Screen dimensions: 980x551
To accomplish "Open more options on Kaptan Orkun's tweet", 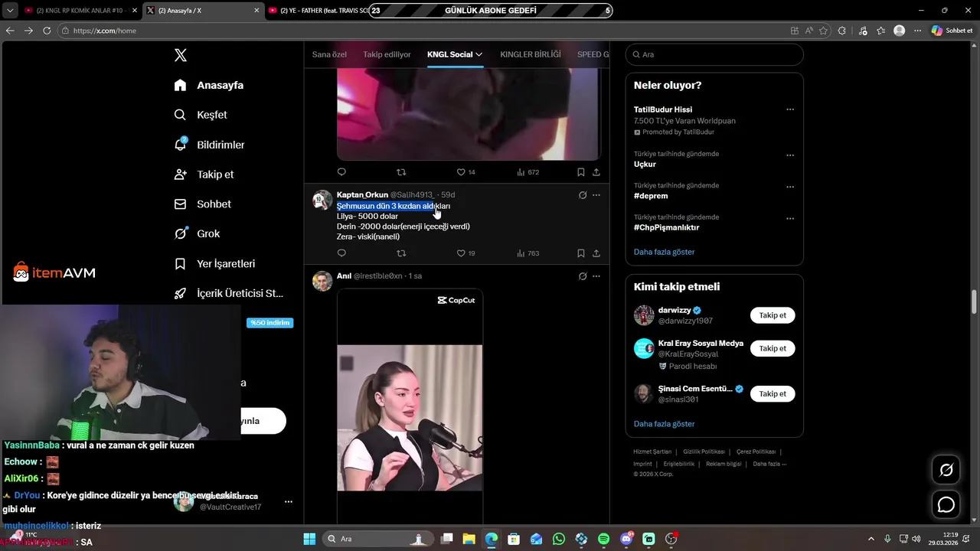I will coord(596,195).
